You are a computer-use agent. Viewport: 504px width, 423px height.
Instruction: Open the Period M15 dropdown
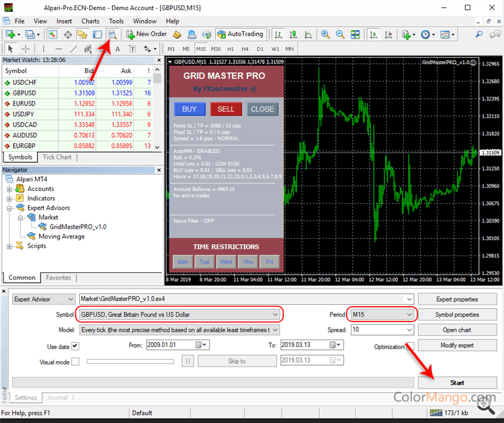click(382, 315)
